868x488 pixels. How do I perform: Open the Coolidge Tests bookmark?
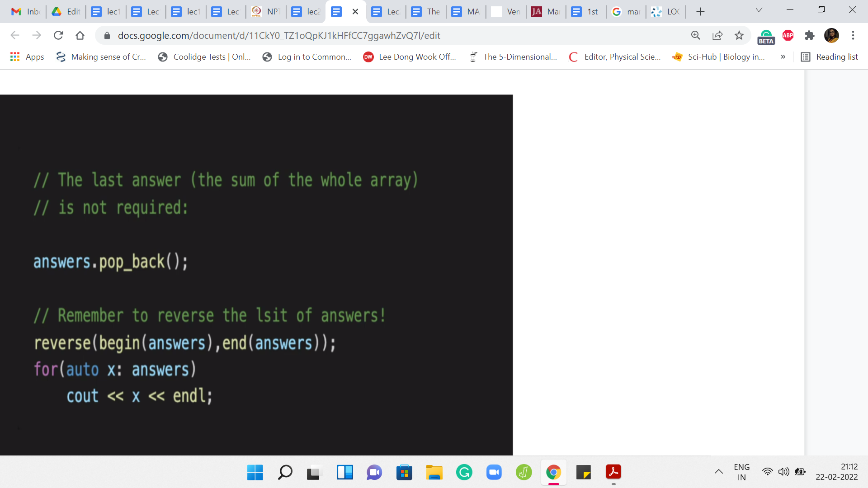[x=204, y=57]
